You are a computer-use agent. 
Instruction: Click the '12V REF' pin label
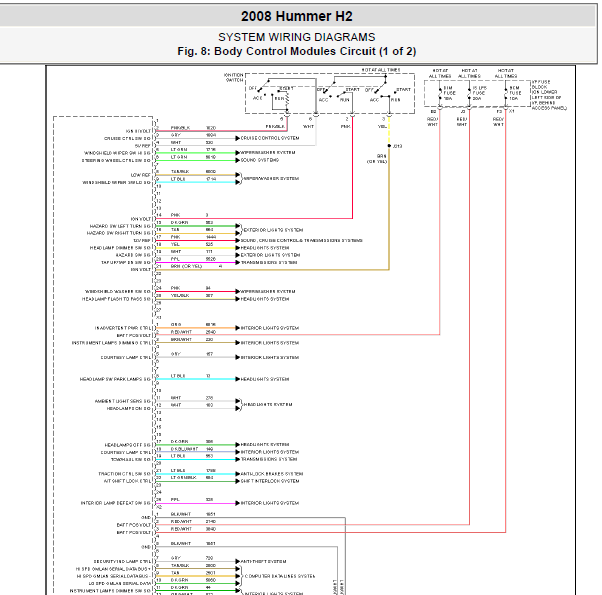(142, 241)
